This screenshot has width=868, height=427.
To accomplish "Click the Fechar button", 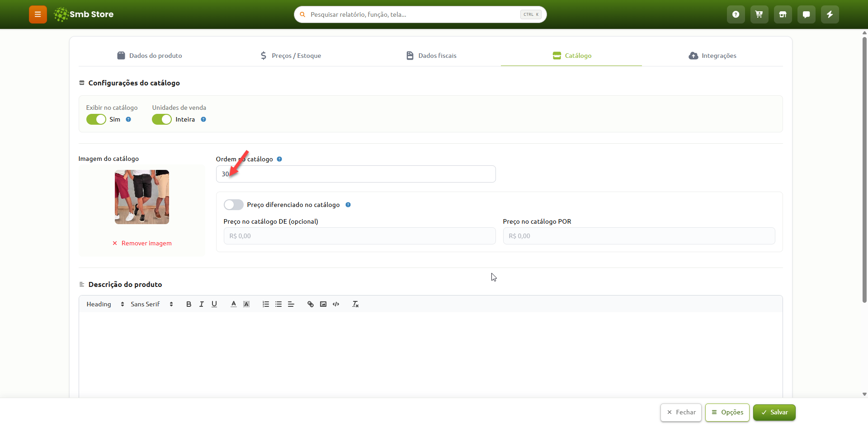I will coord(681,413).
